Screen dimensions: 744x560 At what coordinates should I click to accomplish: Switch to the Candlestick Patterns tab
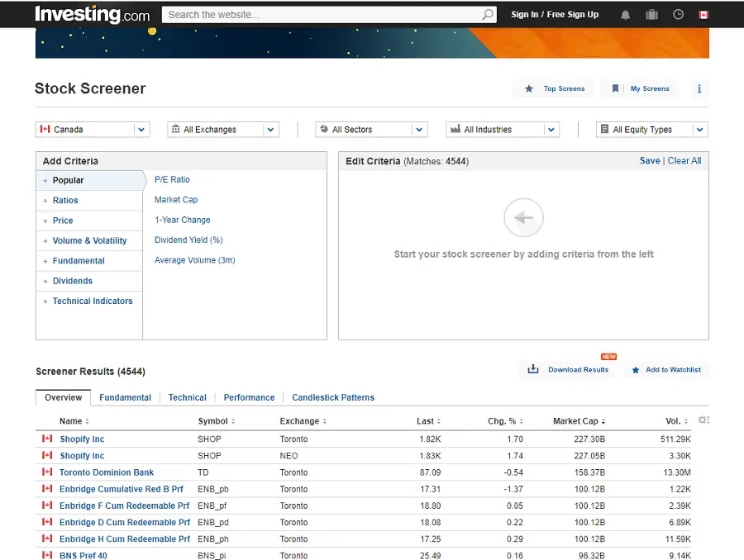click(333, 397)
